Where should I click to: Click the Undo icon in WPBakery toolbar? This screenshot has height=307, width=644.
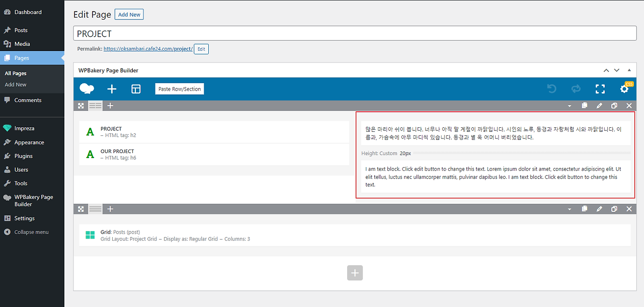552,89
